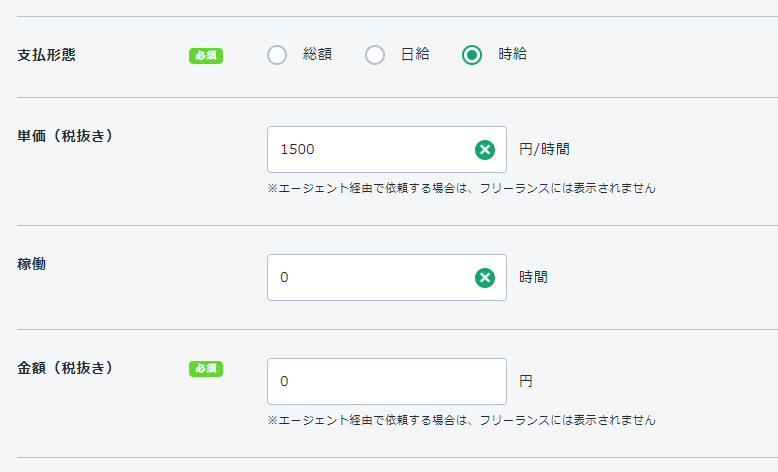Click the 日給 text label
Image resolution: width=778 pixels, height=472 pixels.
pyautogui.click(x=415, y=55)
